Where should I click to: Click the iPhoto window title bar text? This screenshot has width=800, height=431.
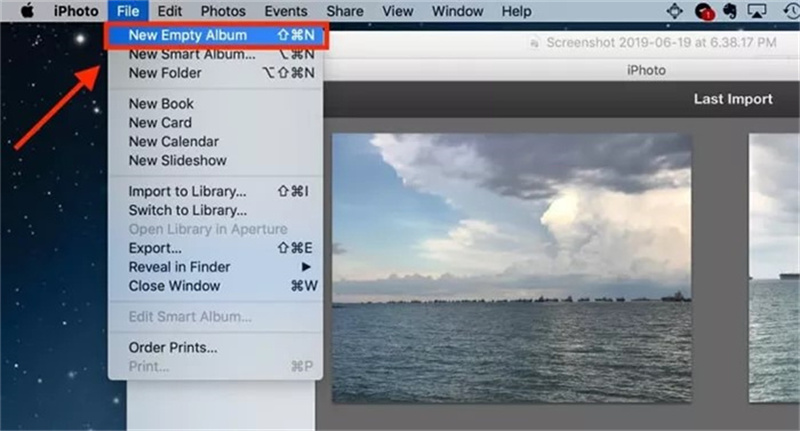click(x=646, y=70)
